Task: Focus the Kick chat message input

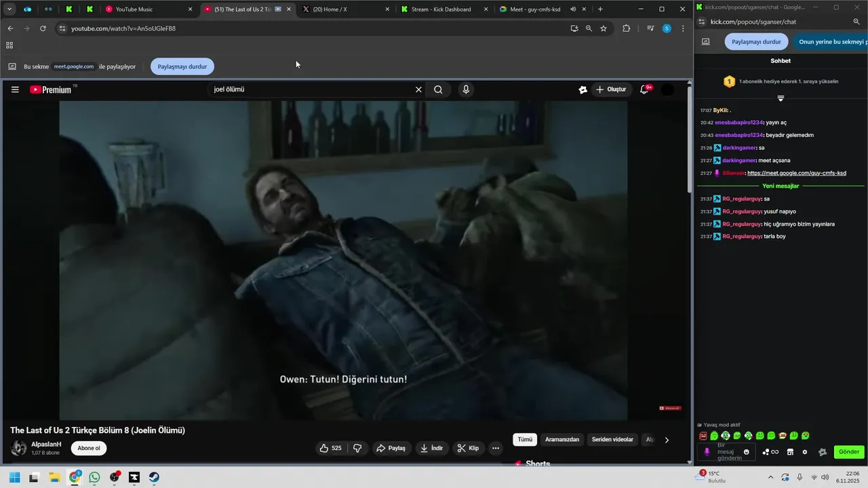Action: coord(725,452)
